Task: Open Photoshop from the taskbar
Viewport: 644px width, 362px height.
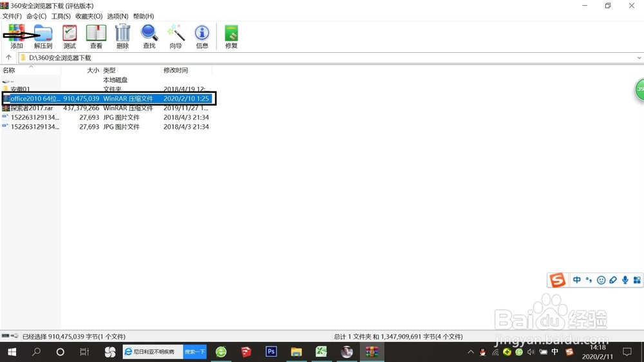Action: pos(271,352)
